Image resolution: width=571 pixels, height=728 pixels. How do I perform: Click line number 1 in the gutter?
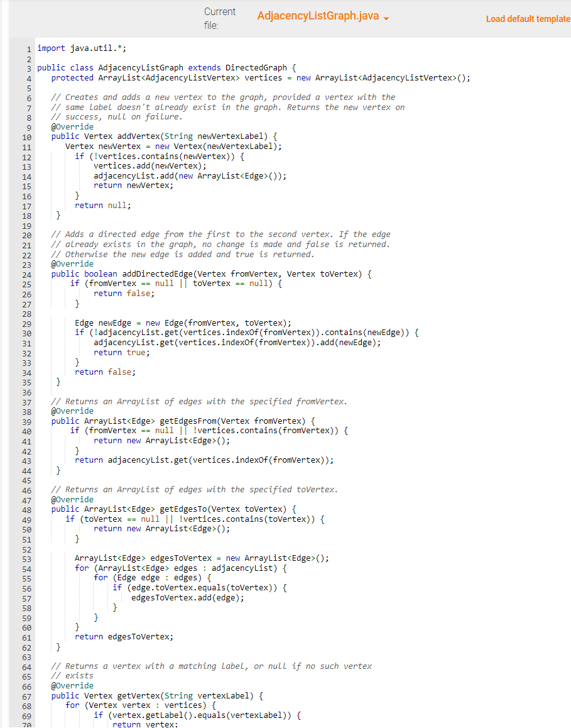(30, 48)
